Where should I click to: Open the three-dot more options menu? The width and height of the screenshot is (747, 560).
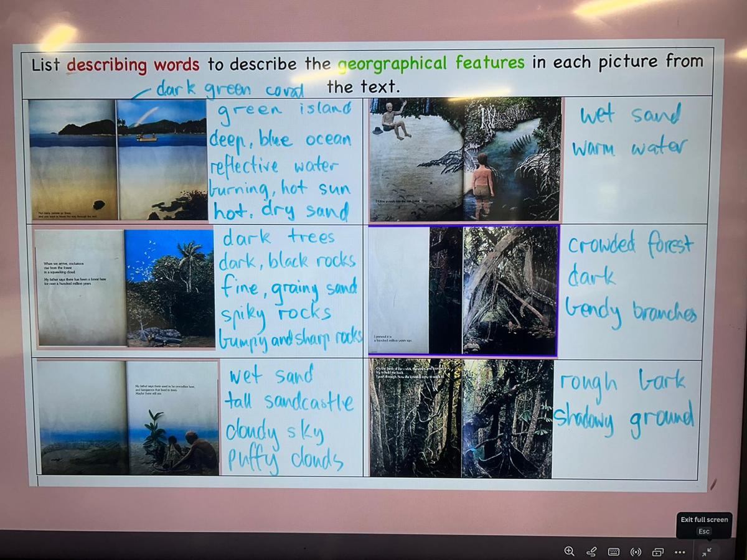click(679, 552)
